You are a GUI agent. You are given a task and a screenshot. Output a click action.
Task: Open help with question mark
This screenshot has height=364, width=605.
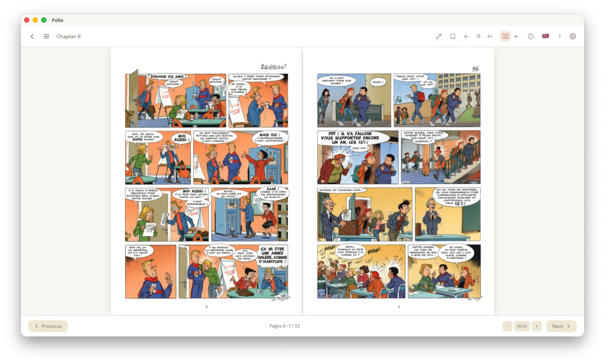click(x=559, y=36)
